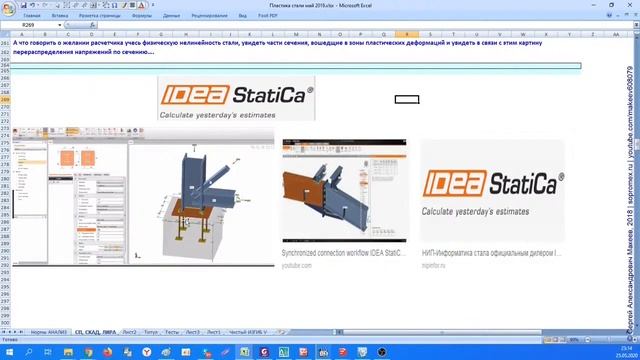The height and width of the screenshot is (360, 640).
Task: Click the insert function fx button
Action: [x=93, y=25]
